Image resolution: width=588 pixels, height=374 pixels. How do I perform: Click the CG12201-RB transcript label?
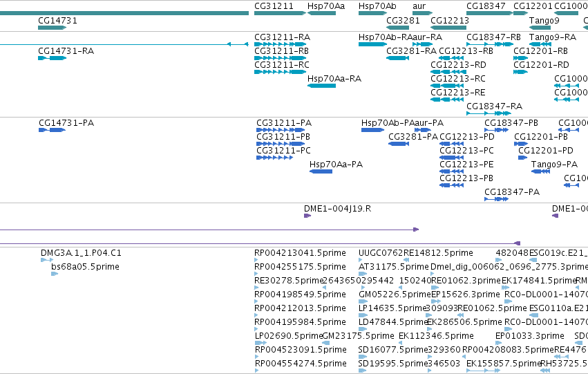tap(540, 51)
